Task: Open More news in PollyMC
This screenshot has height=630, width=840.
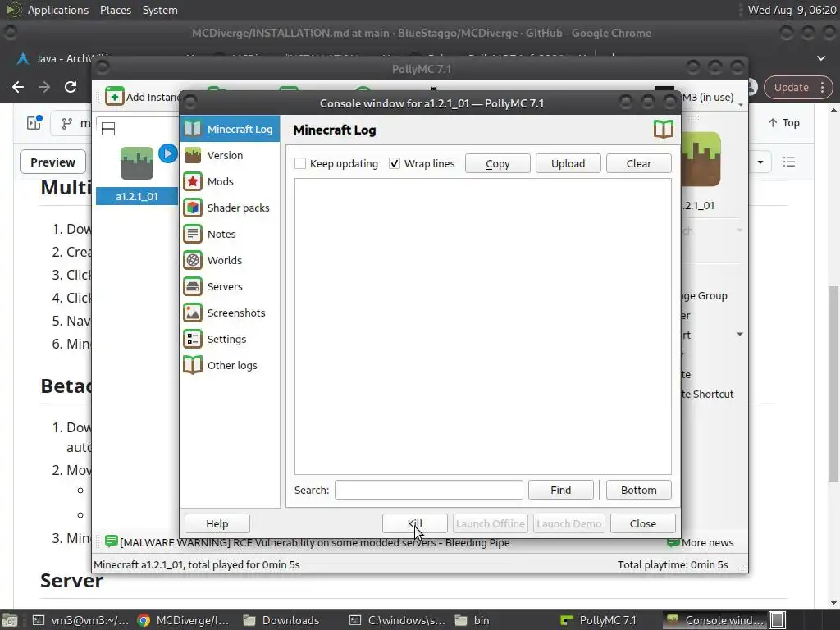Action: 701,542
